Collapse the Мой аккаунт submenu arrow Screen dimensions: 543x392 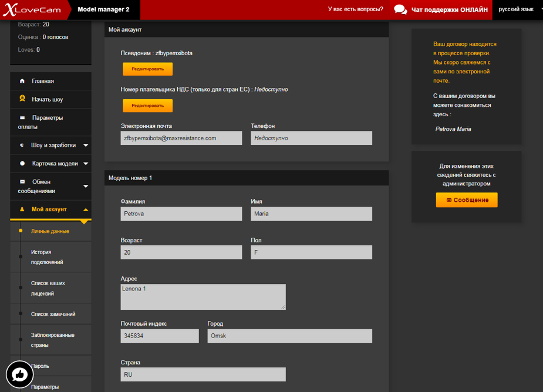pos(86,209)
